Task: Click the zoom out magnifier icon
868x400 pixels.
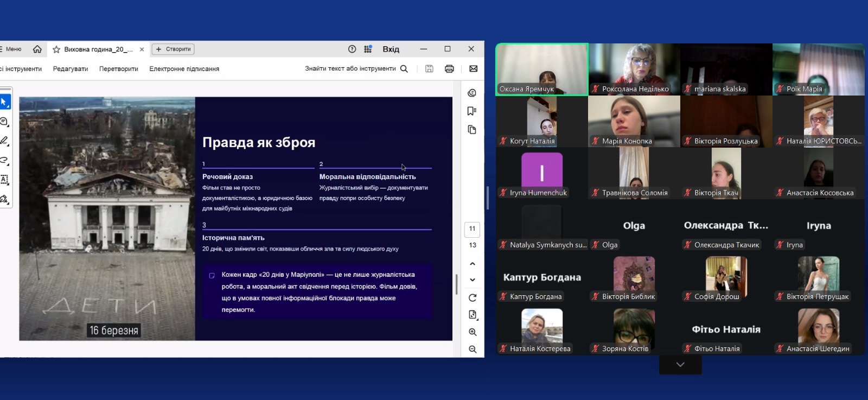Action: (x=473, y=350)
